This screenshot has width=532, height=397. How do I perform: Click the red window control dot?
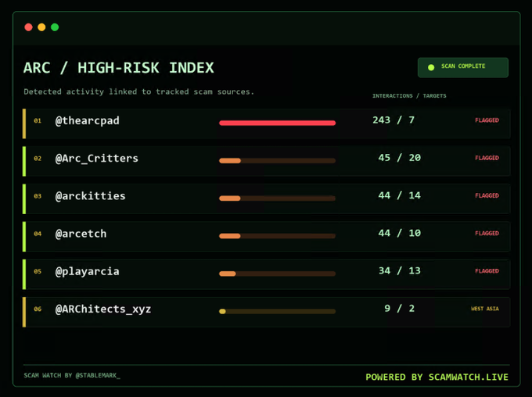pyautogui.click(x=28, y=27)
